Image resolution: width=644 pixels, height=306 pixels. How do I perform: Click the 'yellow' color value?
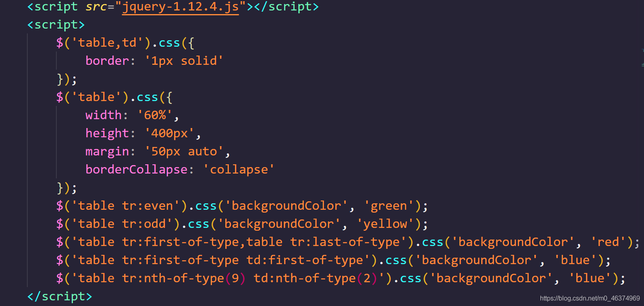pos(385,224)
